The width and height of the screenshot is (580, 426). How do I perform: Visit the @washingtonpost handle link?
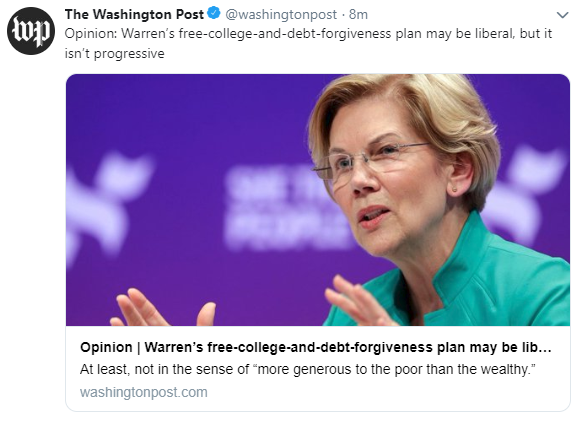coord(281,14)
